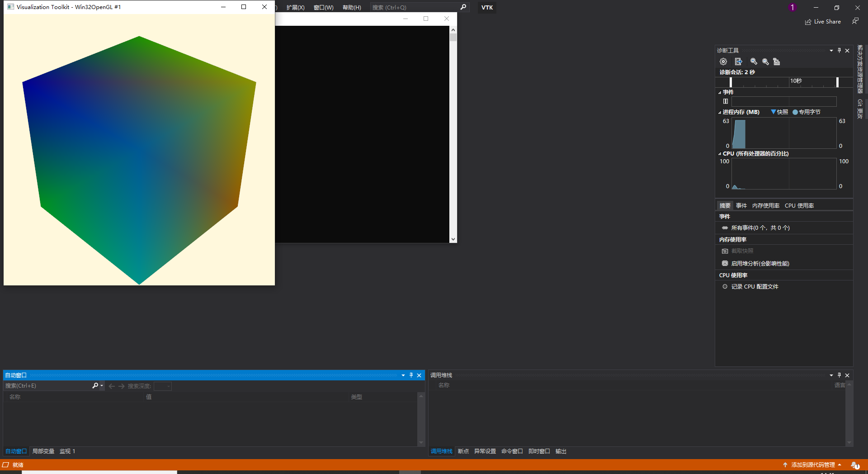Open 所有事件(0 个, 共 0 个) link
Screen dimensions: 868x474
[x=760, y=228]
